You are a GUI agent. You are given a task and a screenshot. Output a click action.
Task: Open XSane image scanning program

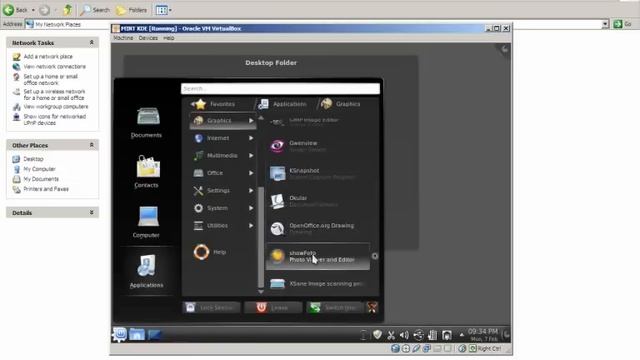[x=318, y=284]
